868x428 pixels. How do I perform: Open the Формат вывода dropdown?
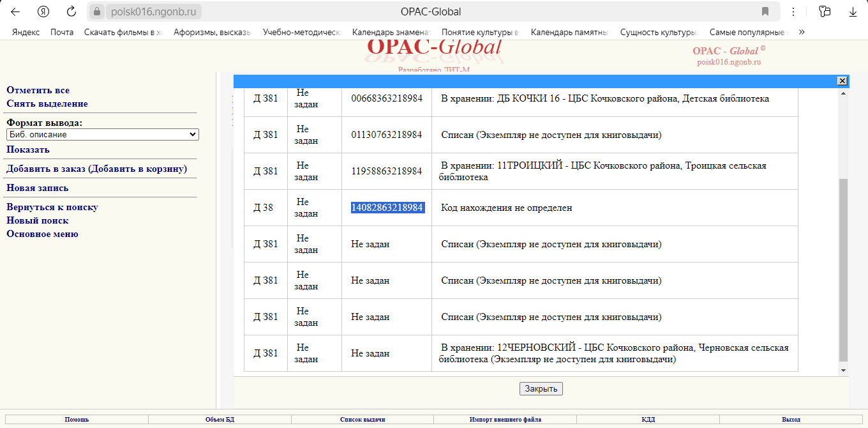103,135
